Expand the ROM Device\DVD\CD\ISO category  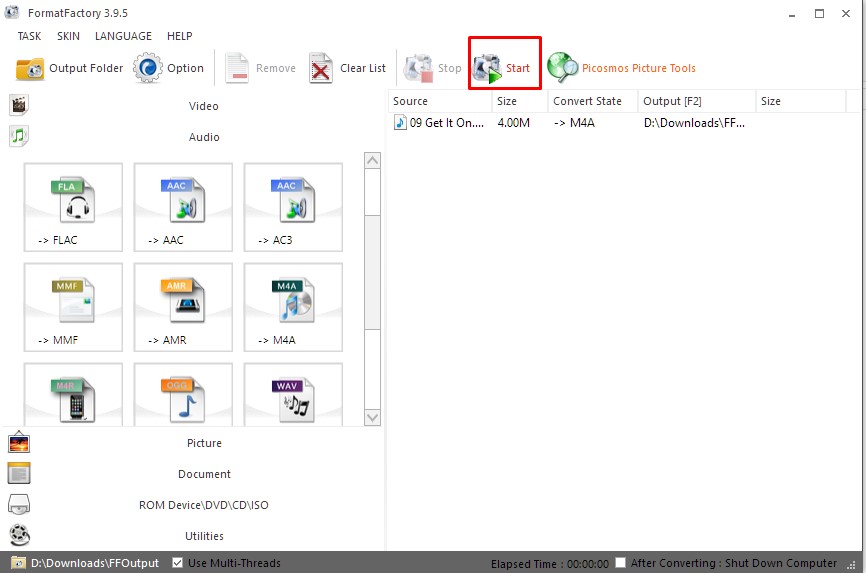pyautogui.click(x=204, y=505)
